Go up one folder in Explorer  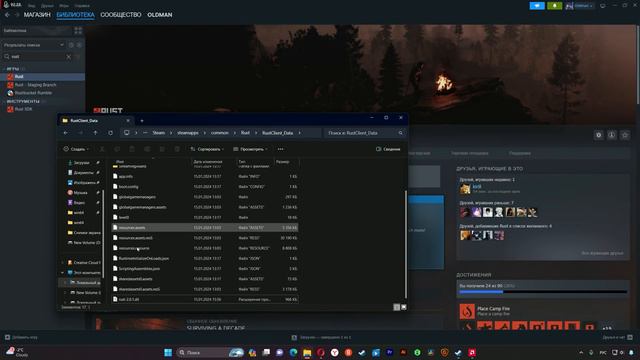click(95, 133)
